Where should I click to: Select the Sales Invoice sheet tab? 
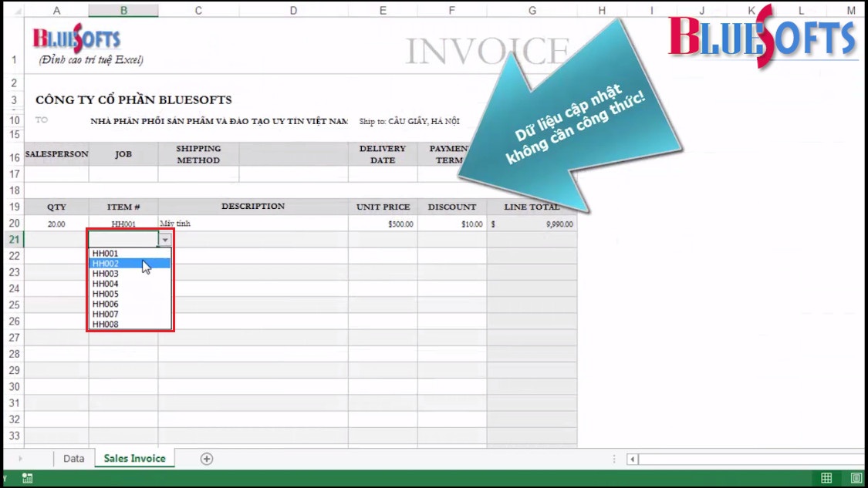(134, 459)
